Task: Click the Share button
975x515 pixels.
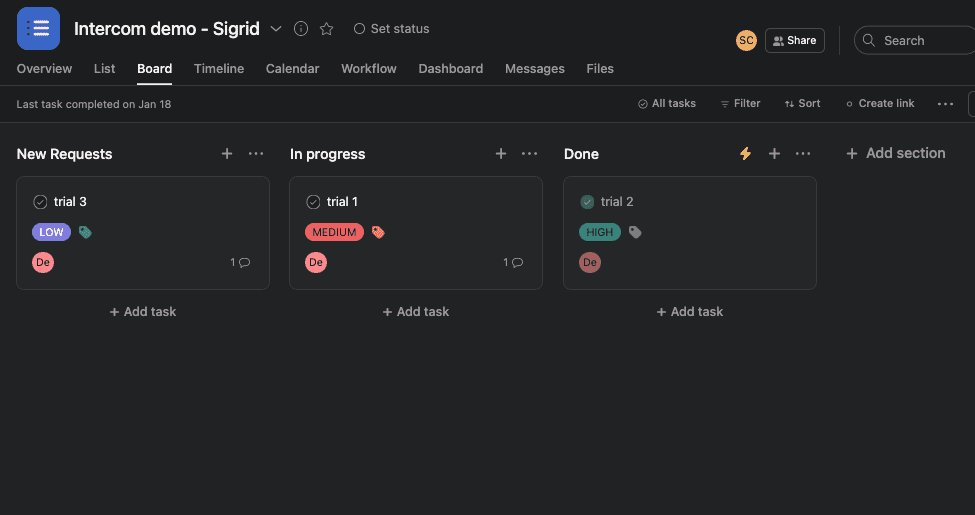Action: click(795, 40)
